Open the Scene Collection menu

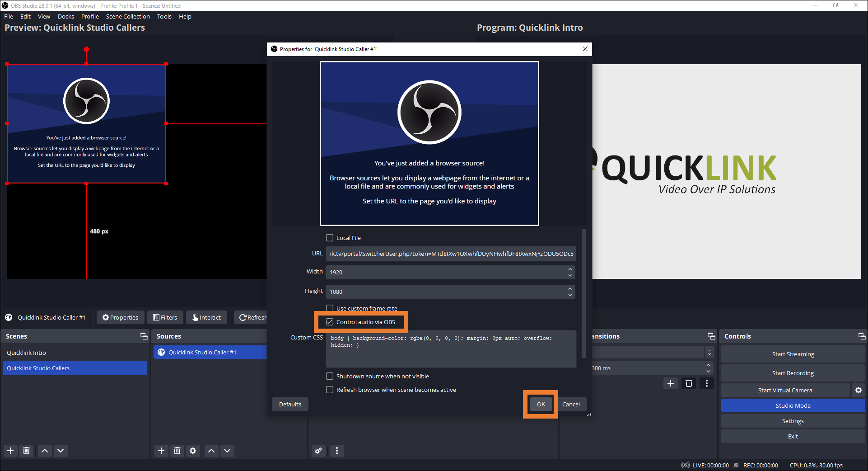tap(128, 16)
